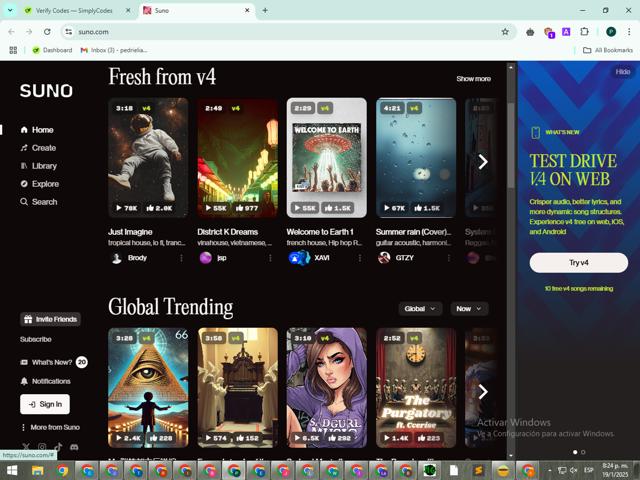This screenshot has height=480, width=640.
Task: Open Chrome's three-dot menu
Action: pyautogui.click(x=629, y=32)
